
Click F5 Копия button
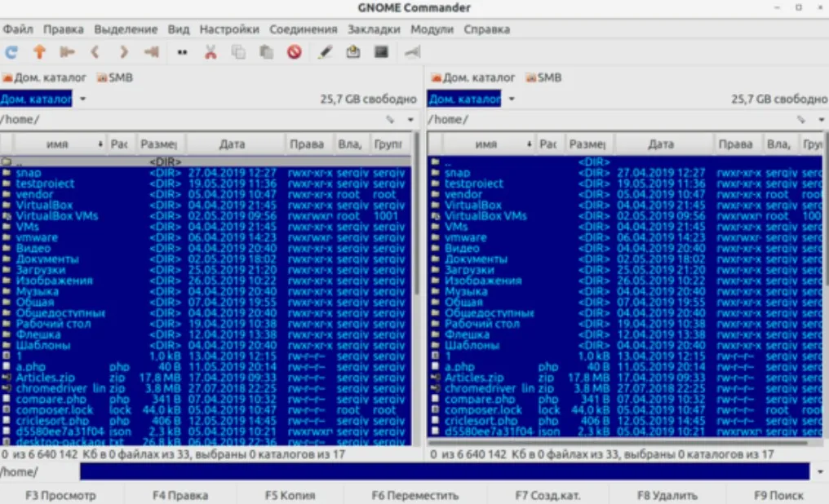[290, 496]
